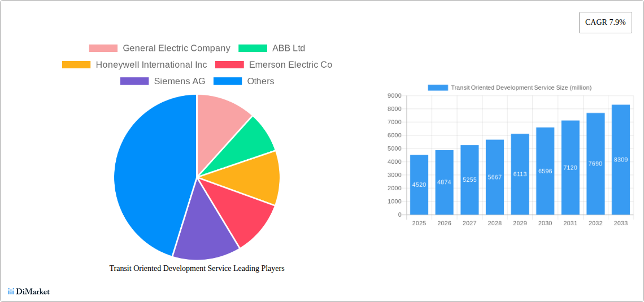Select the 2033 bar showing 8309
The width and height of the screenshot is (644, 302).
click(620, 160)
